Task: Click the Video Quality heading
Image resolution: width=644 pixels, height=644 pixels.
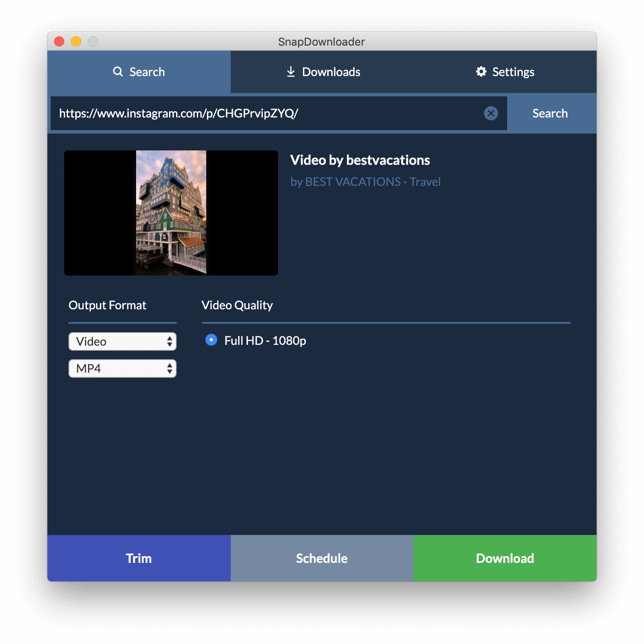Action: (x=237, y=305)
